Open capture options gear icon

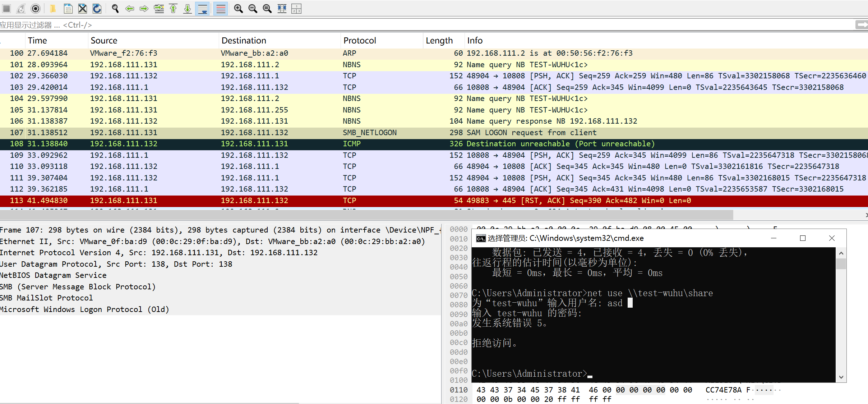click(x=36, y=8)
